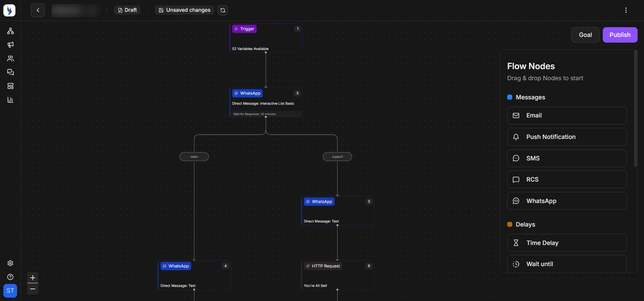Open the contacts people icon in sidebar

tap(10, 59)
